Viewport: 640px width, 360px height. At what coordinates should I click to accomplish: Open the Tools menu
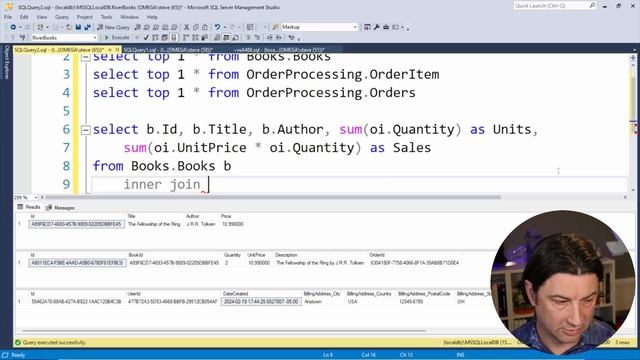coord(106,17)
